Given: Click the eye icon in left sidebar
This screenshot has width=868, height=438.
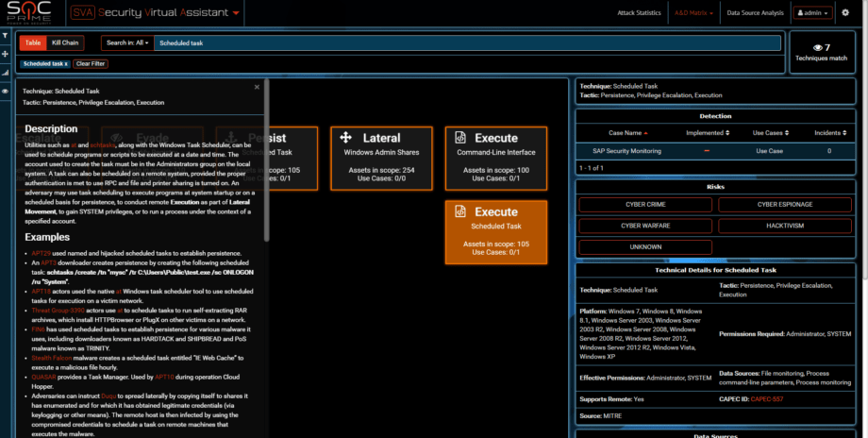Looking at the screenshot, I should [x=6, y=91].
